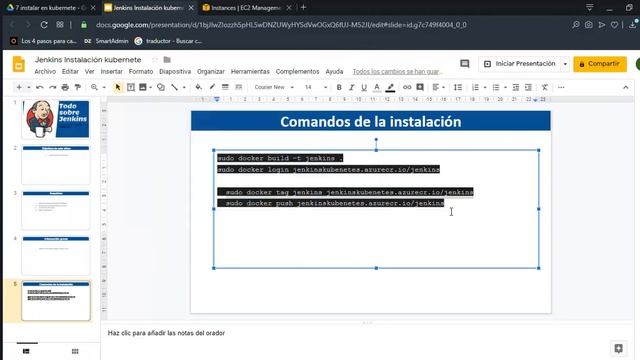Click the insert image icon

142,87
